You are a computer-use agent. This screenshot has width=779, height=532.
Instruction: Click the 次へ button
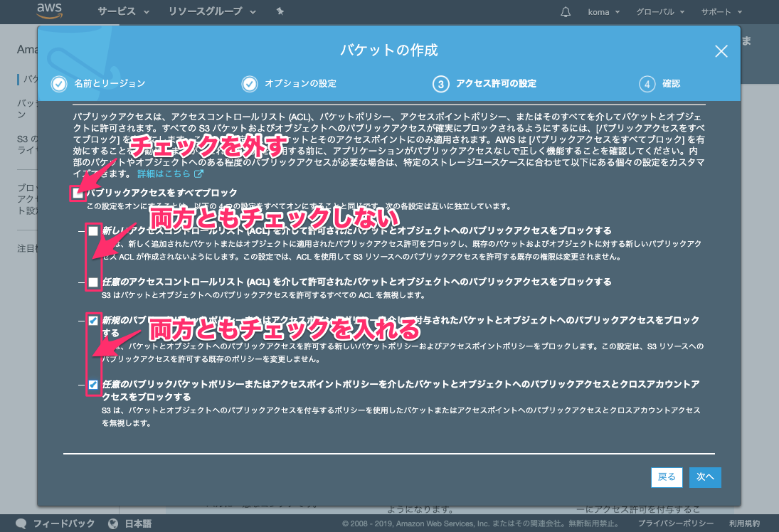[705, 477]
